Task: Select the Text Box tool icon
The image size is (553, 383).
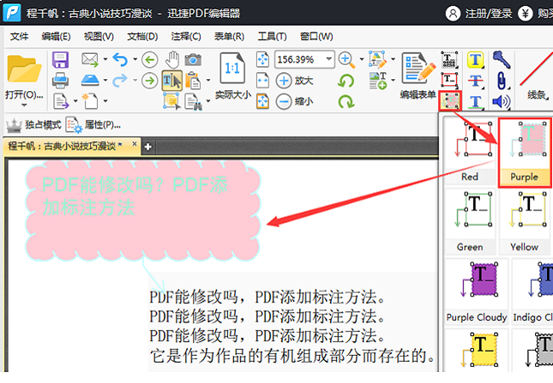Action: click(x=450, y=80)
